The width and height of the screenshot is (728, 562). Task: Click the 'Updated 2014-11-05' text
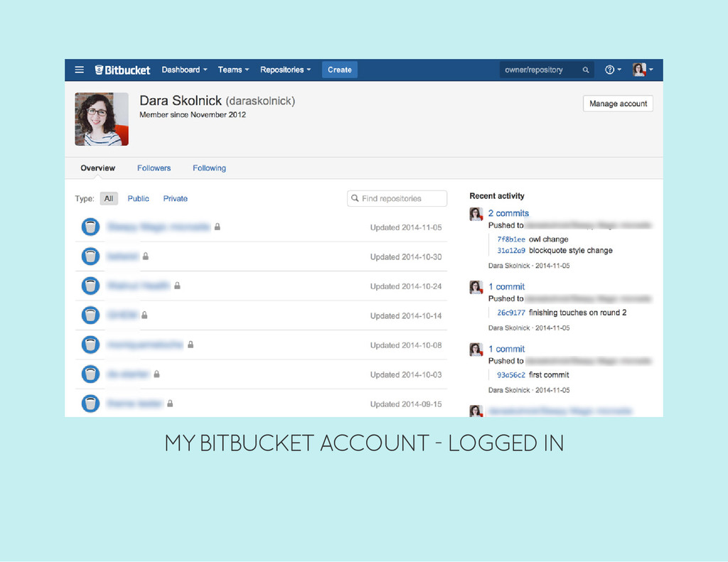tap(406, 227)
